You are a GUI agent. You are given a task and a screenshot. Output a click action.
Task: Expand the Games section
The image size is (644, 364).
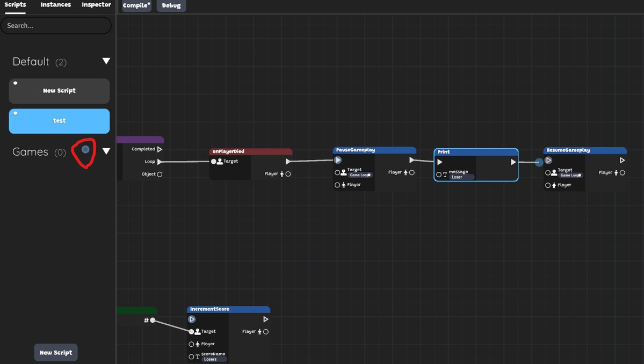106,151
